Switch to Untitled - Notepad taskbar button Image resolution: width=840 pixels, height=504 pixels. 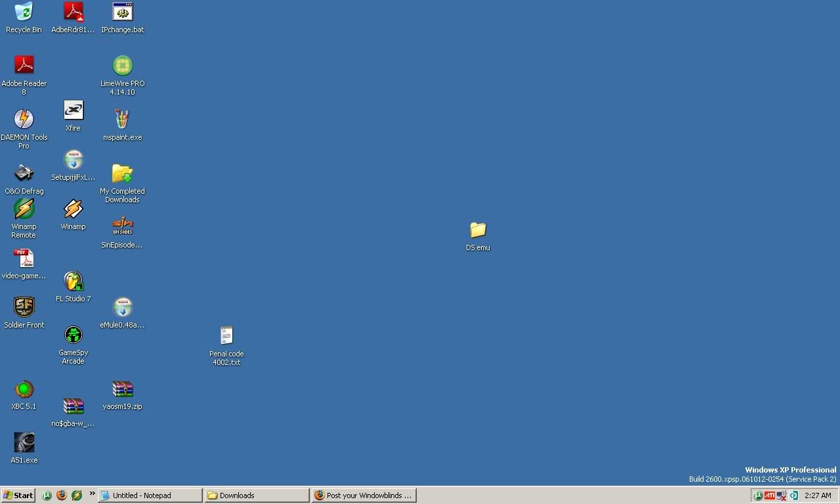tap(150, 495)
